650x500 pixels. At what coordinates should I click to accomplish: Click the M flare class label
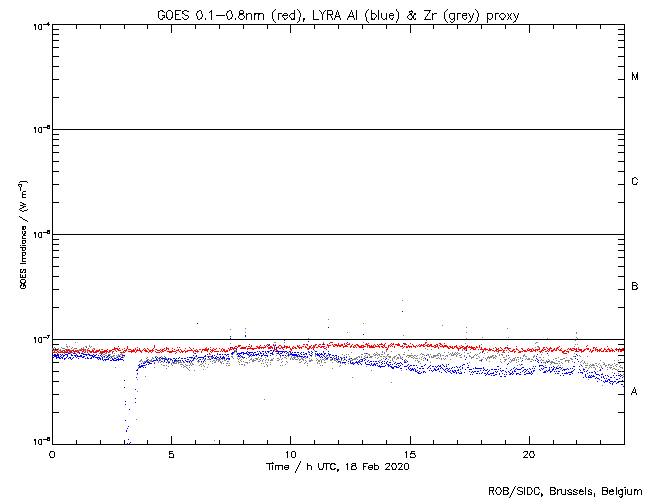click(635, 77)
